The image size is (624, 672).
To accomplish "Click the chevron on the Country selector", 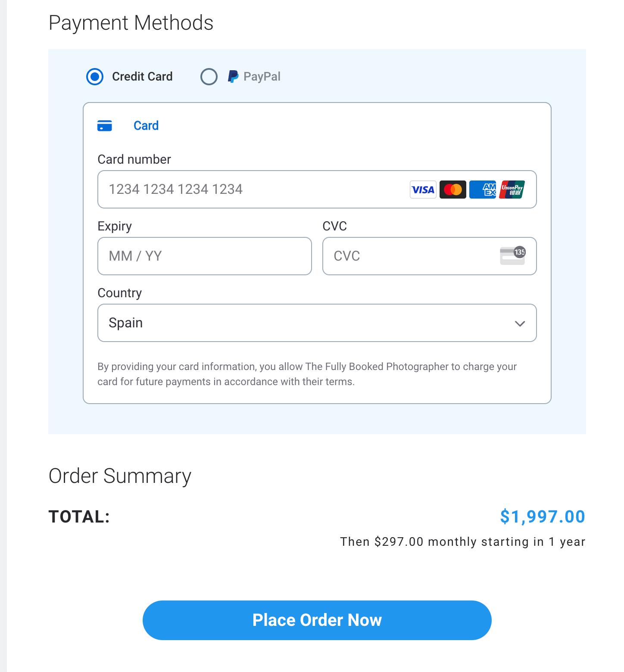I will (520, 323).
